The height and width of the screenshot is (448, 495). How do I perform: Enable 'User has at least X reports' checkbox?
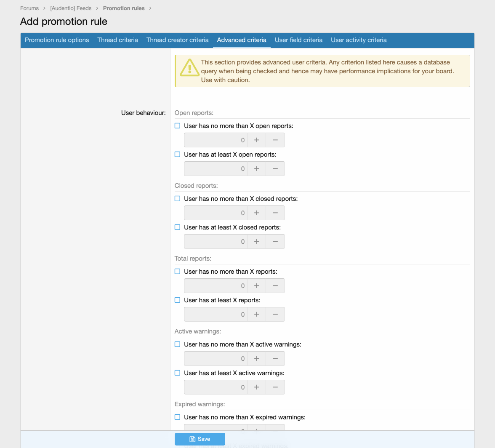click(177, 300)
